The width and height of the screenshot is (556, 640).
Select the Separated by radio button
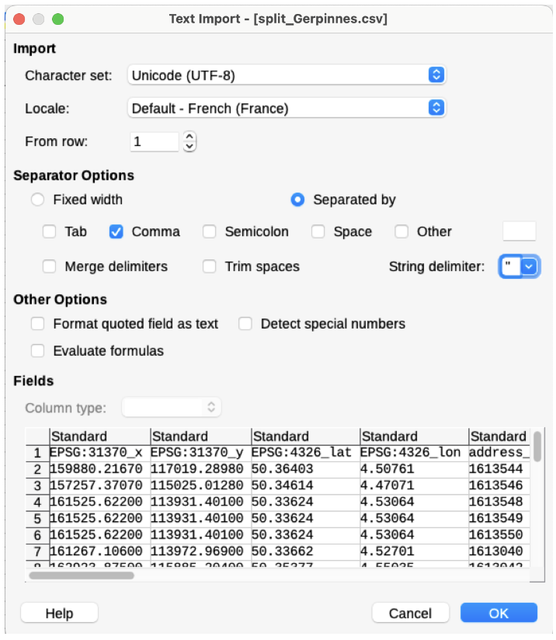pos(297,200)
